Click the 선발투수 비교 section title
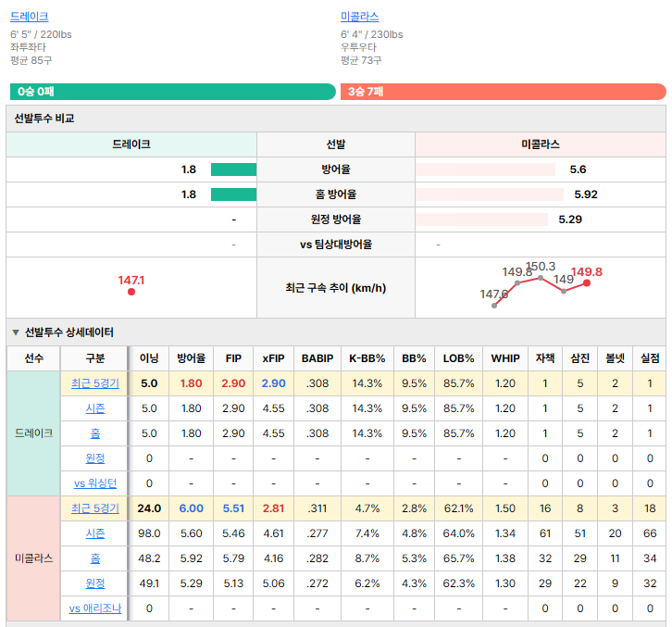Viewport: 672px width, 627px height. click(44, 119)
